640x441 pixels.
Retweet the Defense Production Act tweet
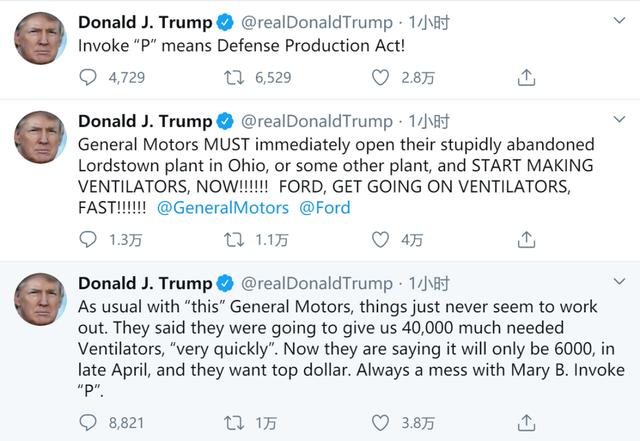click(232, 77)
